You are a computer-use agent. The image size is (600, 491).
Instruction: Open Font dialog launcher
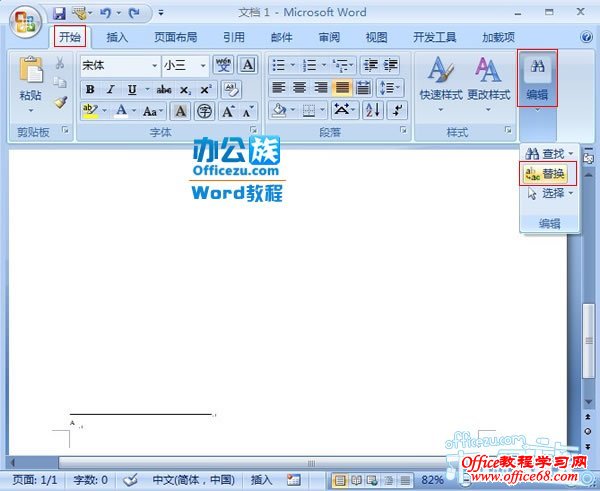pos(253,130)
